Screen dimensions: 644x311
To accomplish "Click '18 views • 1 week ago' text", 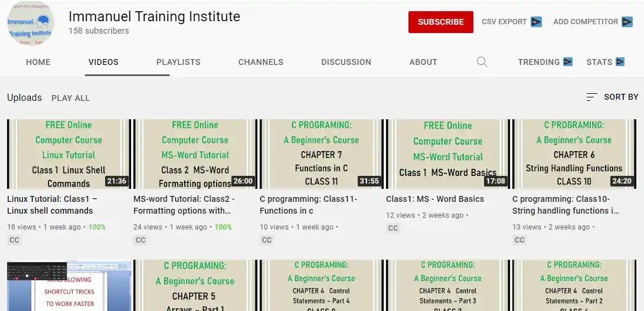I will (x=44, y=227).
